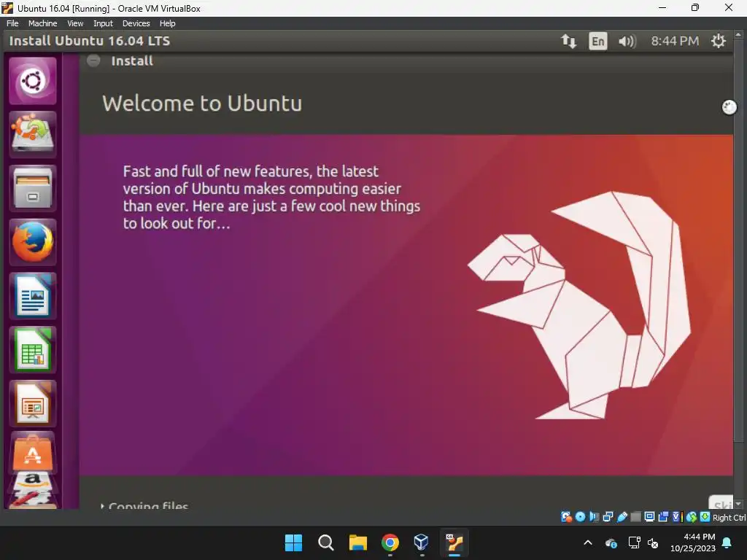Open Windows notifications bell icon
The width and height of the screenshot is (747, 560).
point(727,542)
